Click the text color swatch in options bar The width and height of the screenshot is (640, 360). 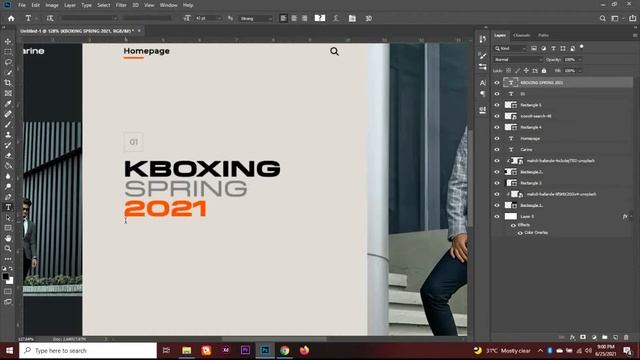320,18
